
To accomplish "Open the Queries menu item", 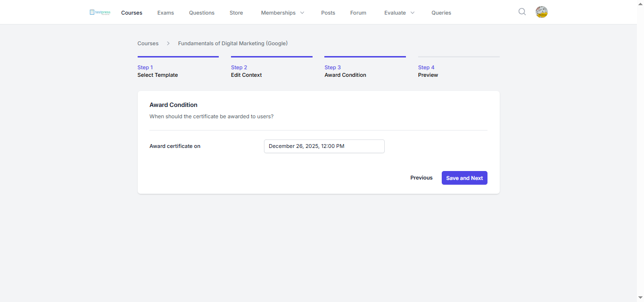I will pyautogui.click(x=441, y=13).
